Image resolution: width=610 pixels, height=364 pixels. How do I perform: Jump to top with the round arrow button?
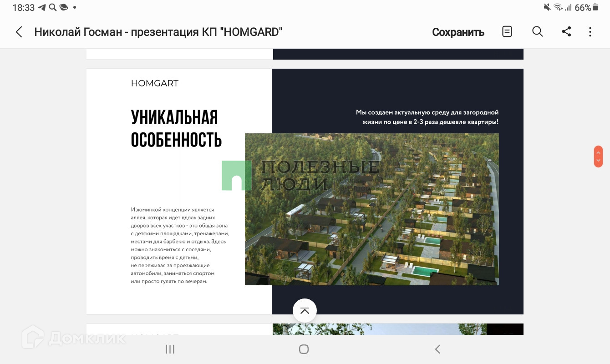(305, 311)
